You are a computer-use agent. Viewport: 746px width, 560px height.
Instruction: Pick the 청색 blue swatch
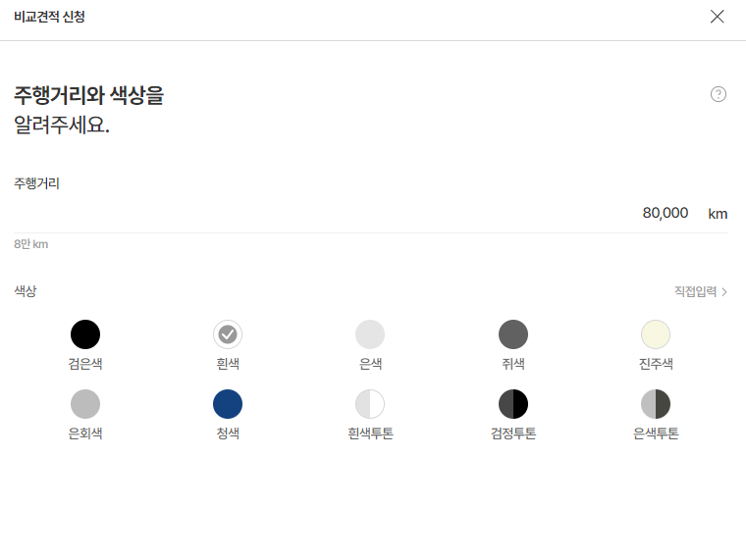click(x=228, y=404)
